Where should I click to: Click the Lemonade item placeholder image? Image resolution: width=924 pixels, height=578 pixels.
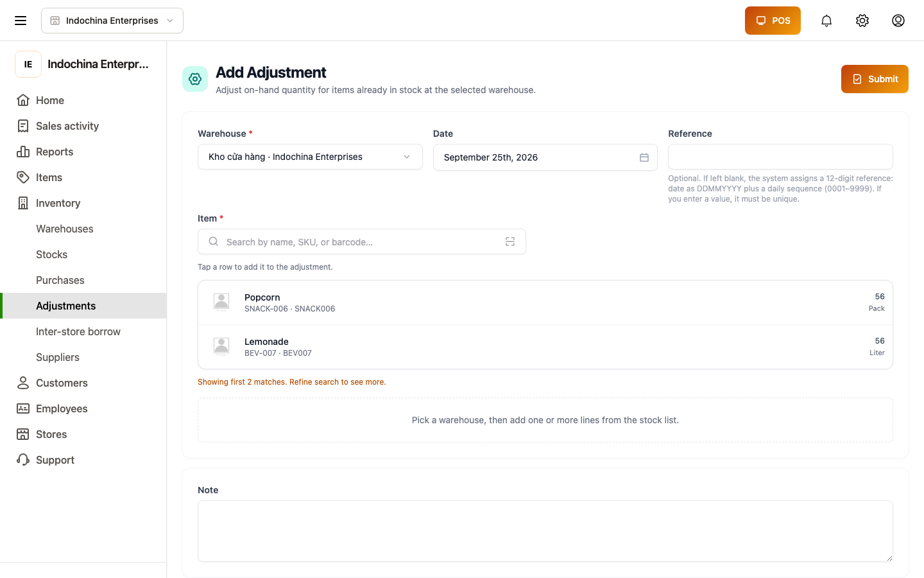221,346
